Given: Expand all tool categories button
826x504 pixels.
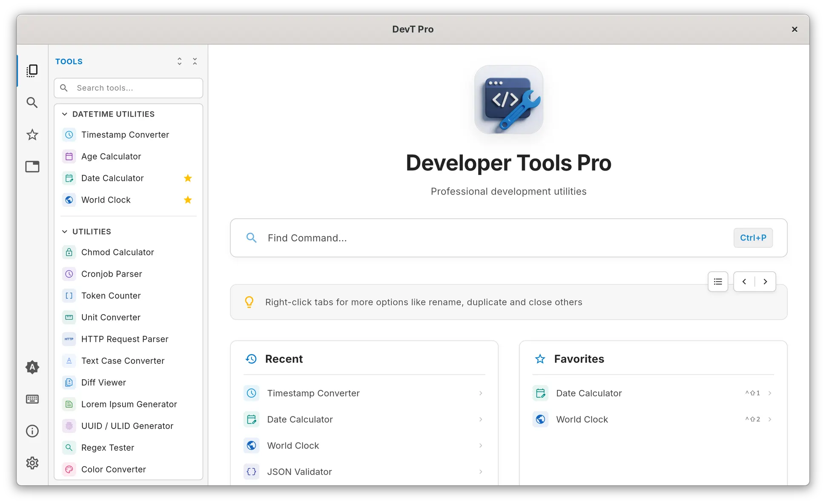Looking at the screenshot, I should (180, 61).
